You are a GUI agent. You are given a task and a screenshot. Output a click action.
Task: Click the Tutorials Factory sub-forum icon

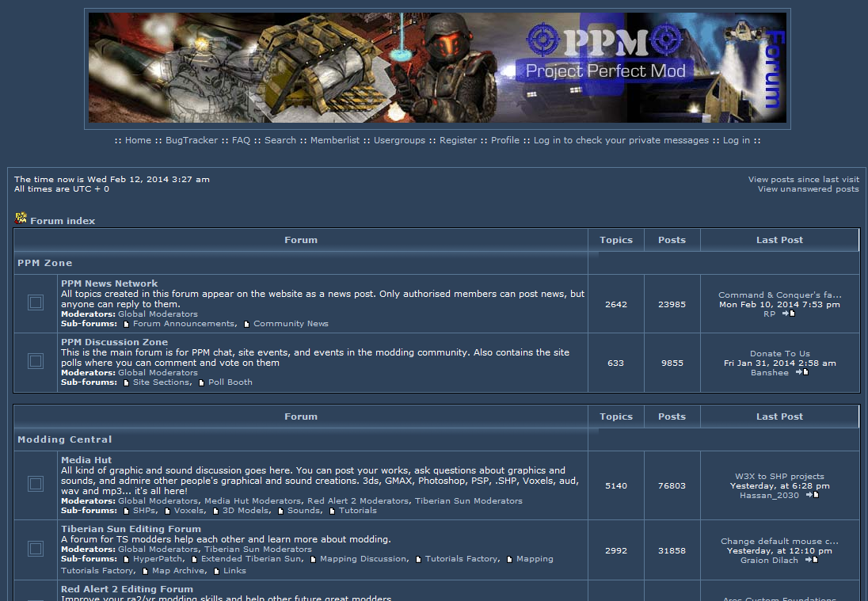coord(418,560)
